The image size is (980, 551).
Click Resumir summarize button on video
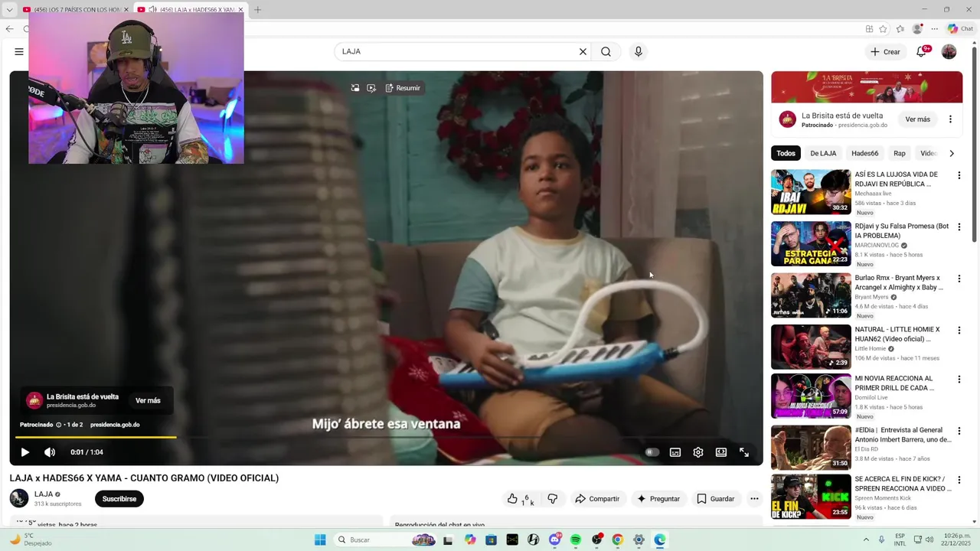[403, 88]
